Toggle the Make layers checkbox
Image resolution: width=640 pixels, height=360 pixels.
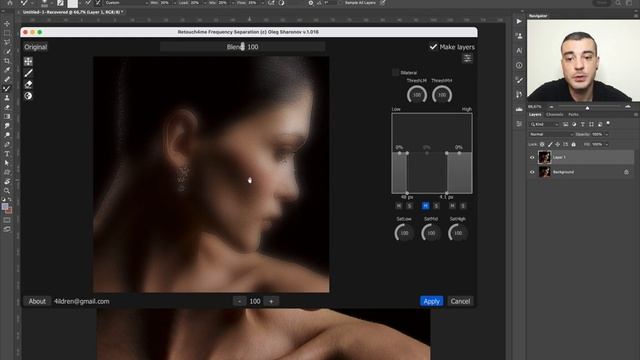(433, 47)
